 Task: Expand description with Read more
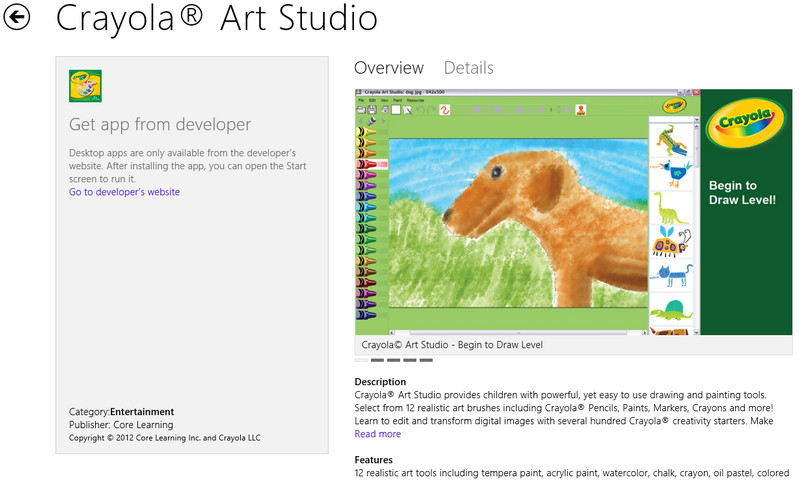tap(377, 434)
